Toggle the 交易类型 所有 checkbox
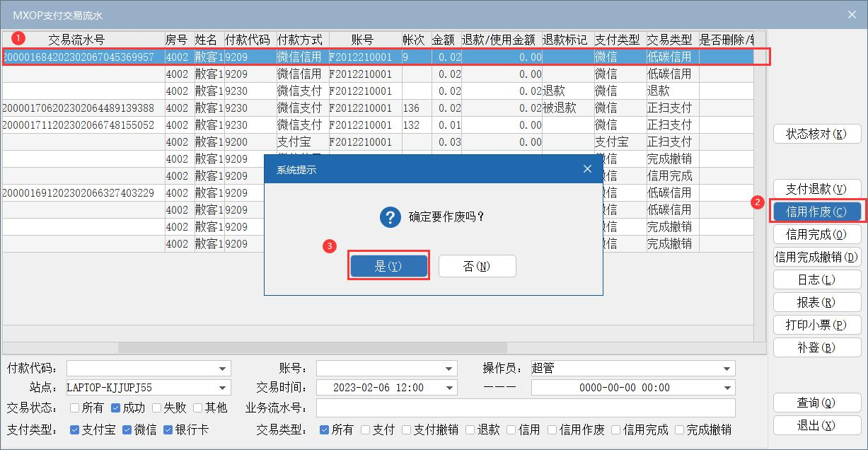 click(x=324, y=429)
